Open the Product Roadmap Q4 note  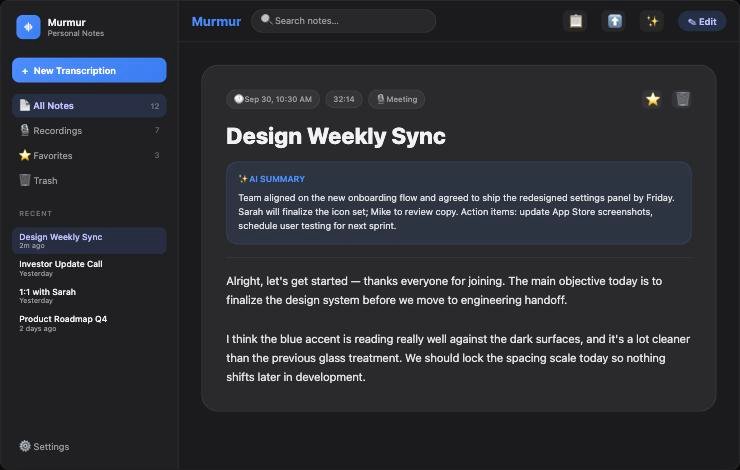click(89, 323)
